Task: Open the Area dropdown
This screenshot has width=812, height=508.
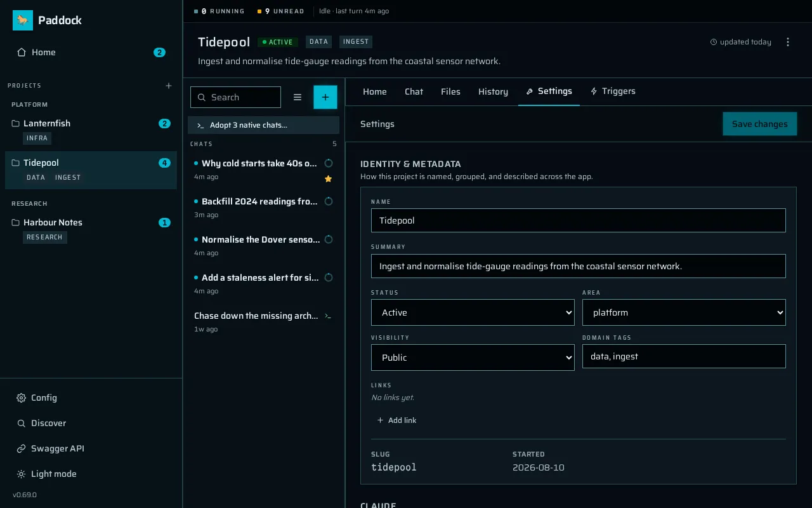Action: click(x=684, y=312)
